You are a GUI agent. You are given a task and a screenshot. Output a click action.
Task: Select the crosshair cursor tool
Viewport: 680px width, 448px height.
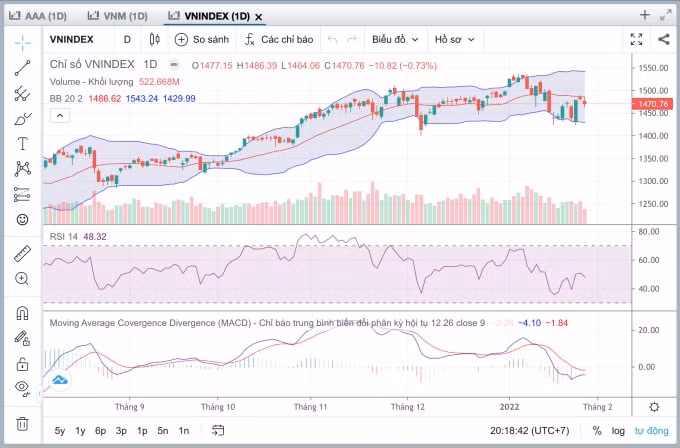[22, 42]
